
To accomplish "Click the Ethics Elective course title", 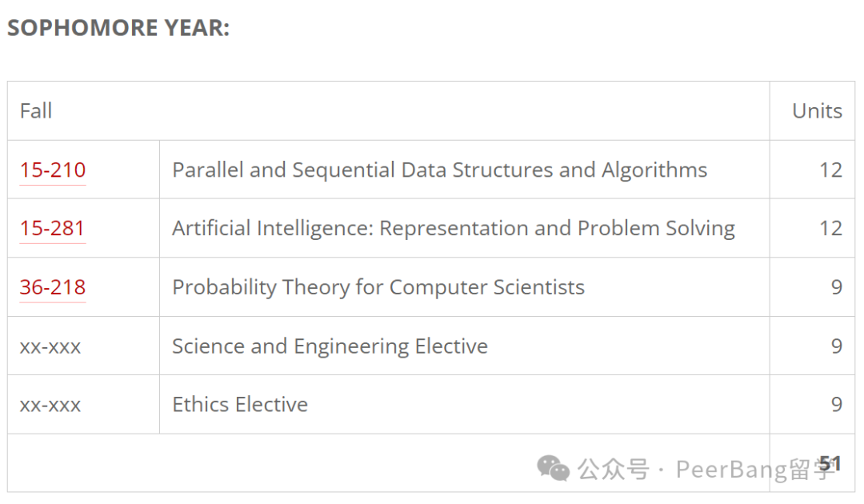I will 240,404.
